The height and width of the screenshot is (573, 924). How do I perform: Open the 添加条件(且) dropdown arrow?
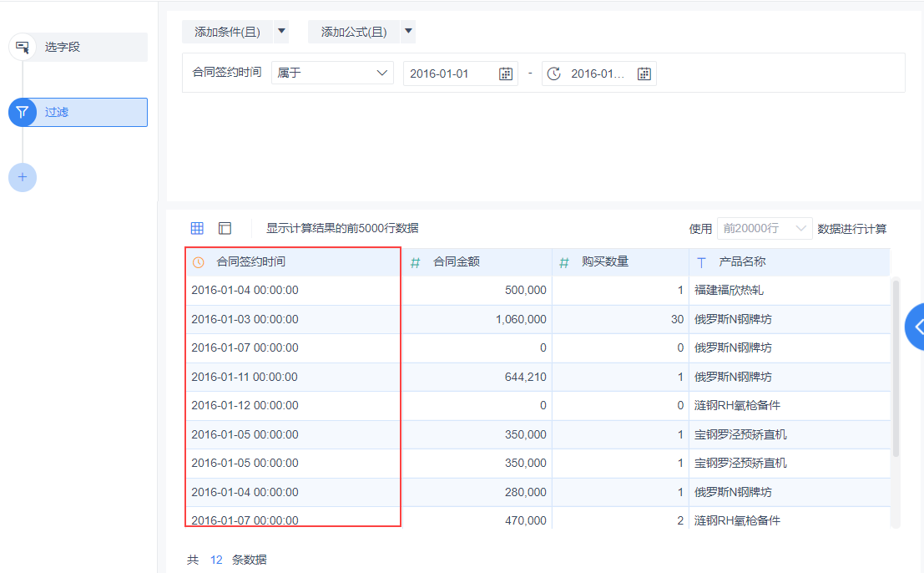[281, 31]
